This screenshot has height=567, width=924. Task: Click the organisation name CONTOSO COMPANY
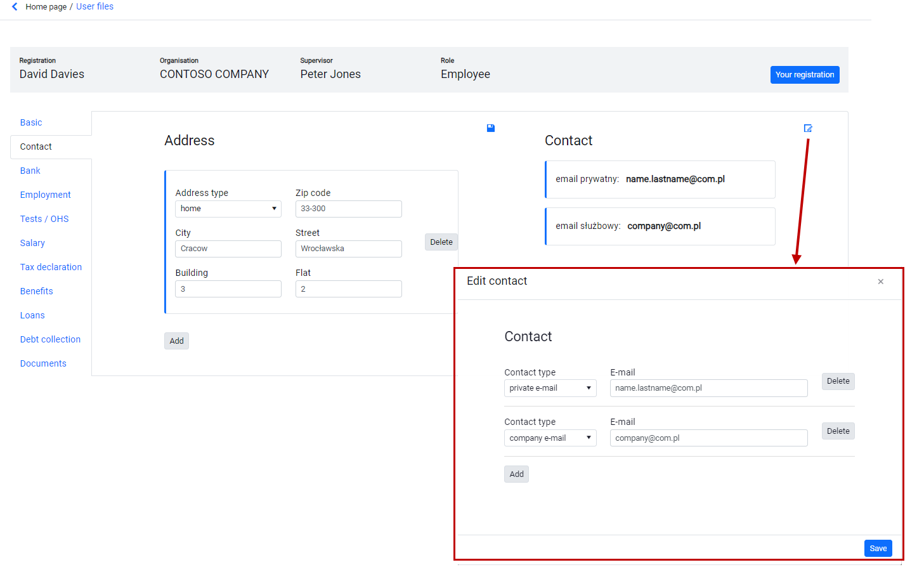pos(214,74)
